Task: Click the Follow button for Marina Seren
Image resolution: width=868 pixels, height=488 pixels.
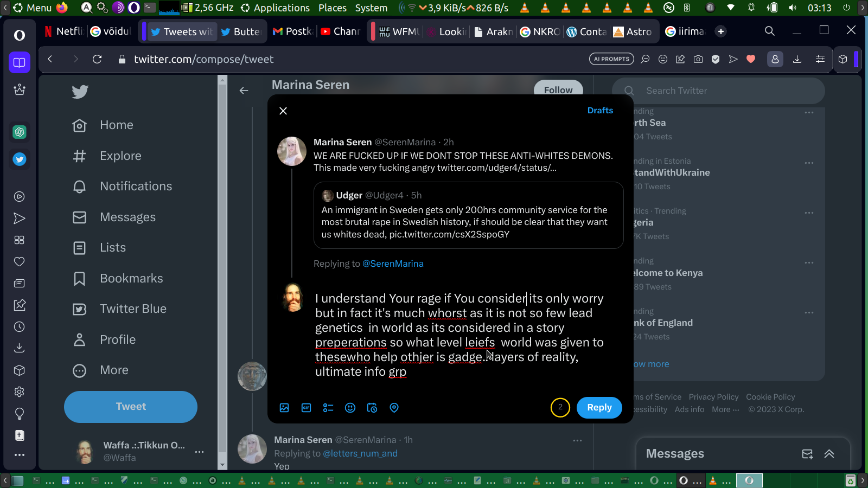Action: tap(558, 89)
